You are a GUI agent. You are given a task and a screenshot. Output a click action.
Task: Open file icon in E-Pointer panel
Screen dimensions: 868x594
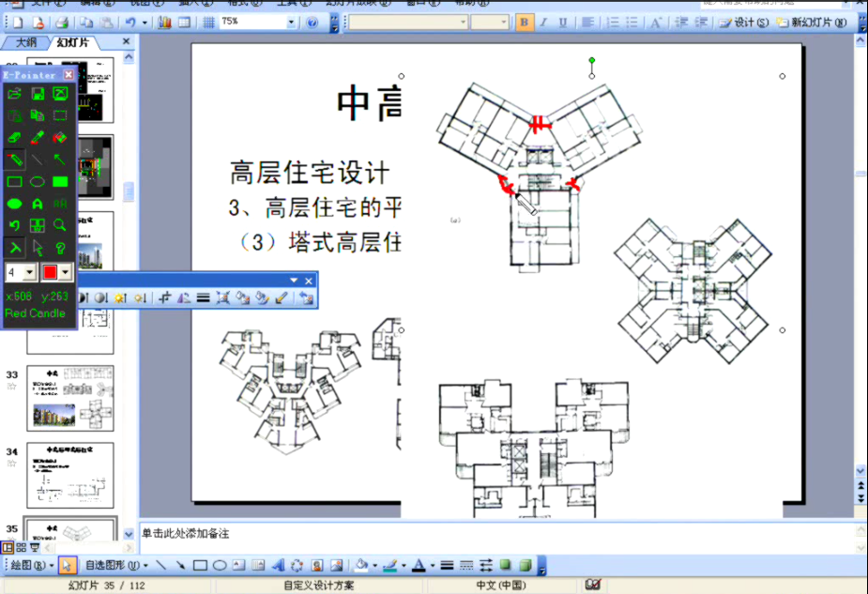(x=15, y=93)
